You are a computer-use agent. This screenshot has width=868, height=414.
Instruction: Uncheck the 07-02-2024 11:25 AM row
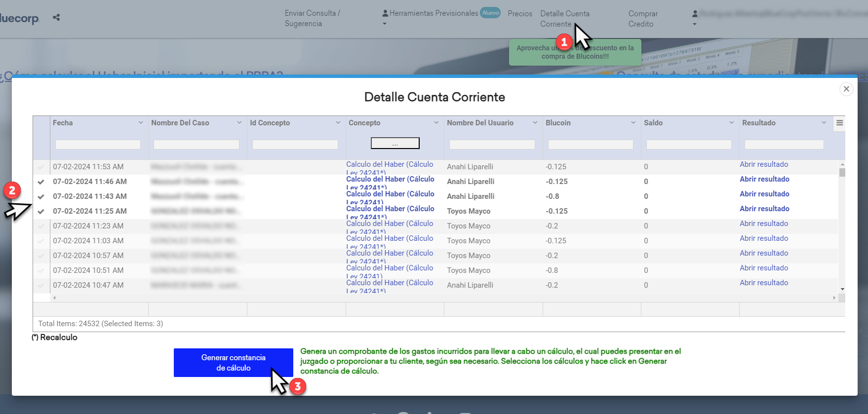41,211
